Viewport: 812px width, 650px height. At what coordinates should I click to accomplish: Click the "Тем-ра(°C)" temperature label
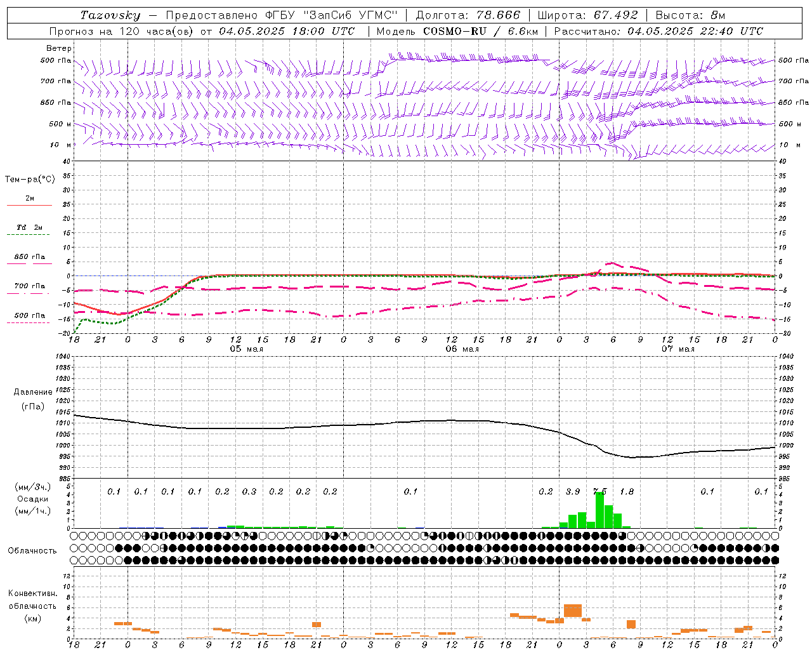[x=30, y=180]
